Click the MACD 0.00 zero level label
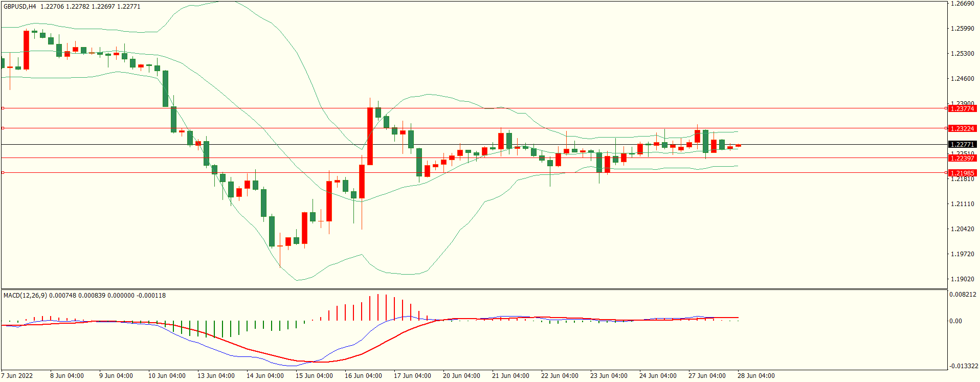Image resolution: width=980 pixels, height=382 pixels. pyautogui.click(x=955, y=321)
